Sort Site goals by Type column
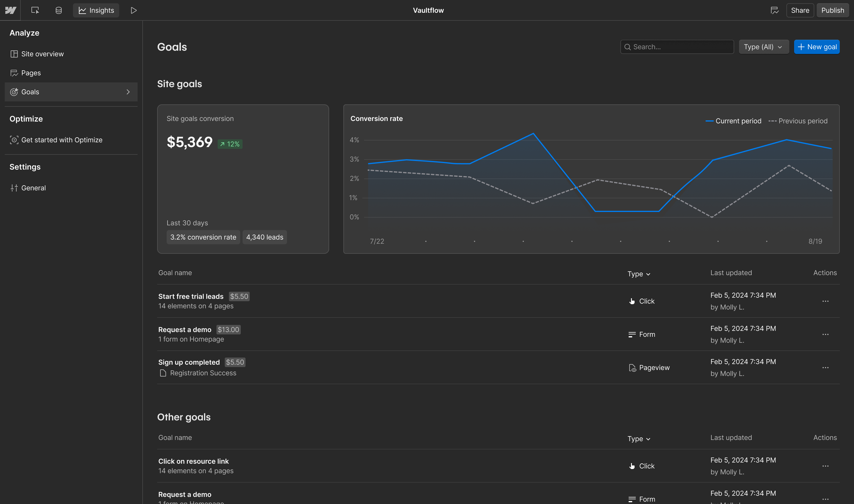The height and width of the screenshot is (504, 854). (x=639, y=274)
